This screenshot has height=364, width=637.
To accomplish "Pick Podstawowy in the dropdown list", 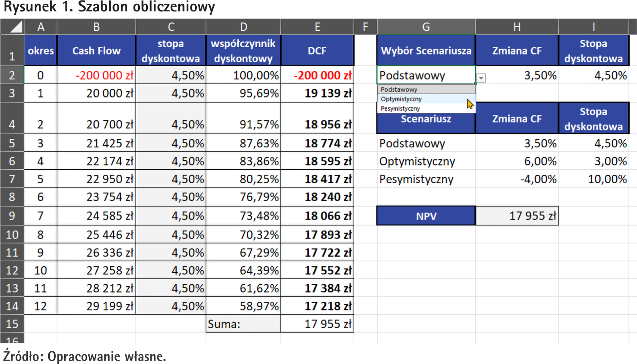I will pyautogui.click(x=399, y=90).
